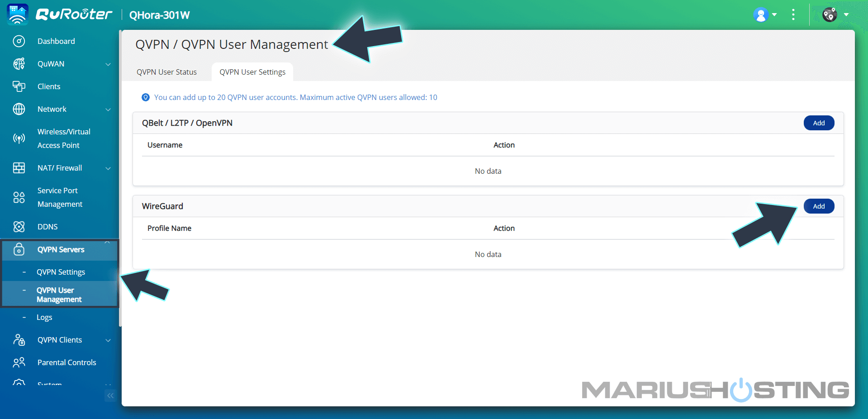Viewport: 868px width, 419px height.
Task: Open the user account avatar menu
Action: tap(761, 15)
